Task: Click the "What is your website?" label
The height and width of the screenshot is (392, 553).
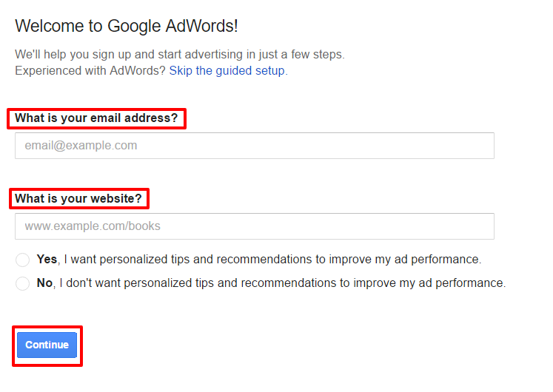Action: pyautogui.click(x=78, y=198)
